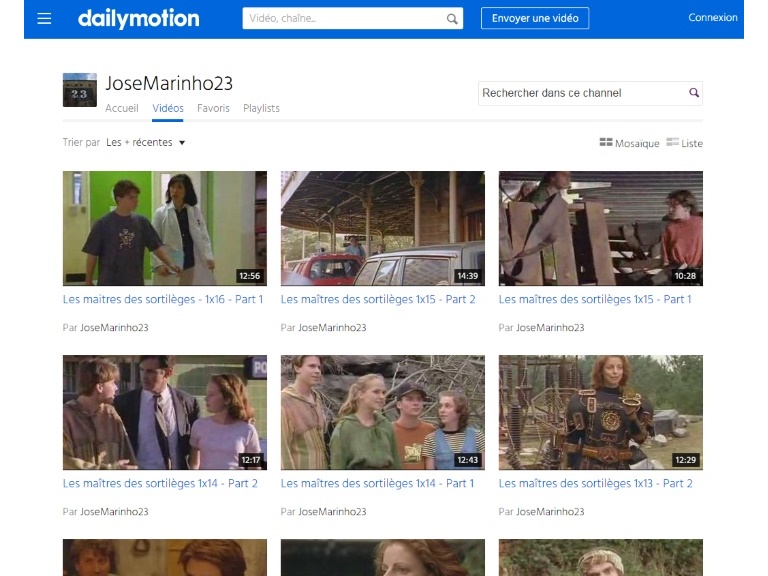Open the 1x16 - Part 1 video thumbnail
This screenshot has height=576, width=768.
[x=165, y=228]
